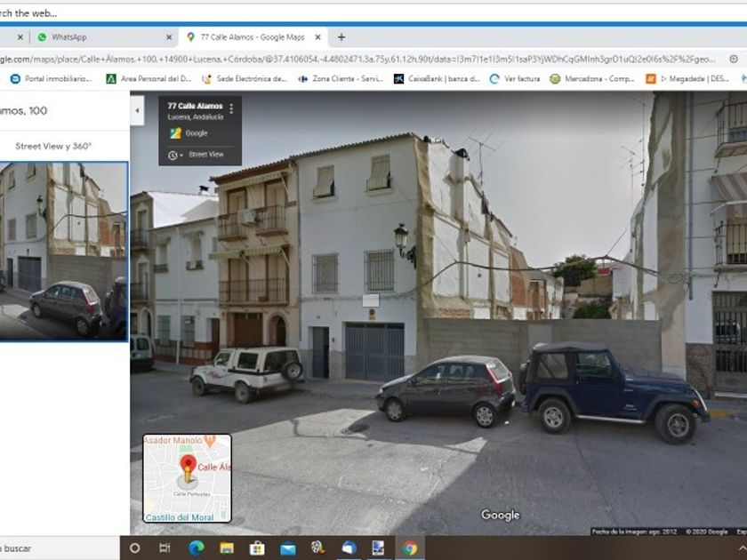Click the icon at right end of address bar

[734, 59]
